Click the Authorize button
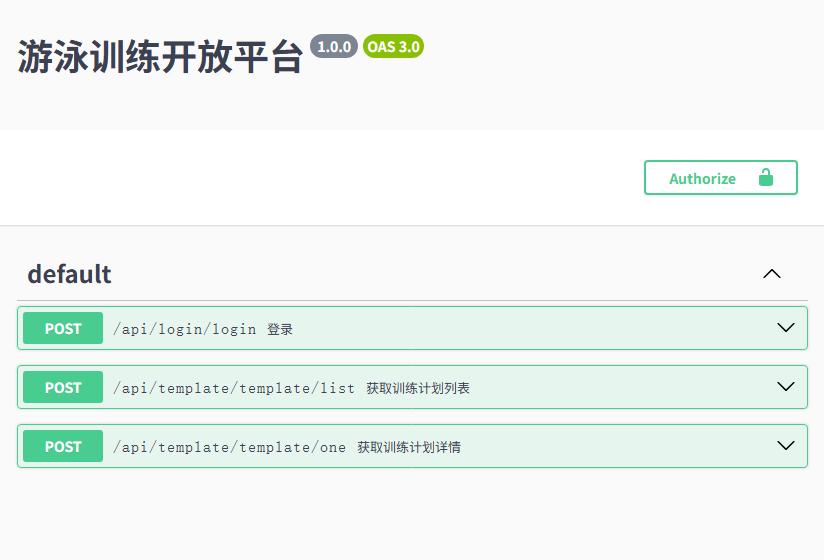The height and width of the screenshot is (560, 824). click(720, 178)
